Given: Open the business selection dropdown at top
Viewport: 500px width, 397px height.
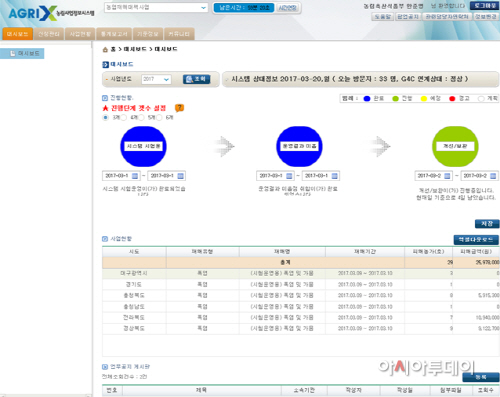Looking at the screenshot, I should [156, 7].
